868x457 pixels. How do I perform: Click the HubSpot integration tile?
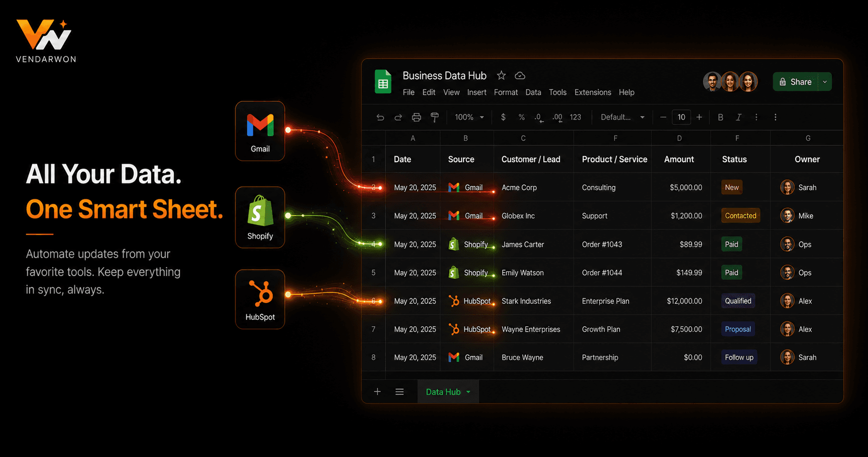pyautogui.click(x=260, y=299)
